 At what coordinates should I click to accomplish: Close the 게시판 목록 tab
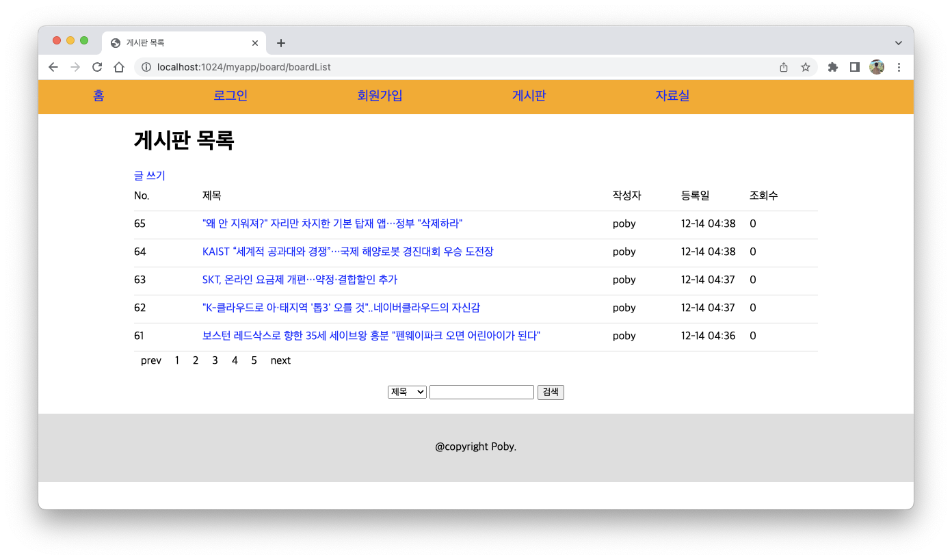[x=255, y=43]
